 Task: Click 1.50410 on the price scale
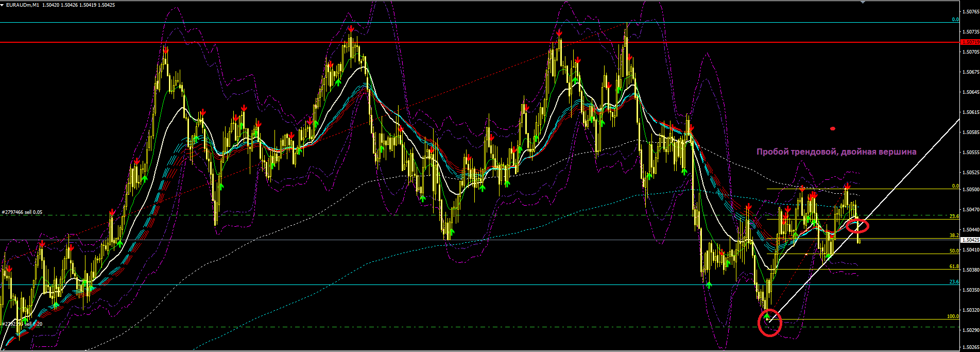click(x=970, y=249)
